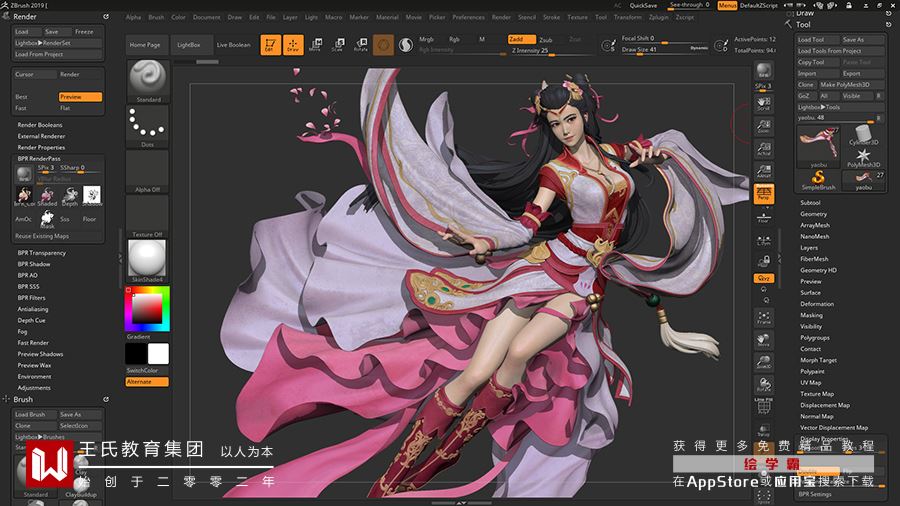Viewport: 900px width, 506px height.
Task: Select the Scroll canvas tool
Action: pos(763,103)
